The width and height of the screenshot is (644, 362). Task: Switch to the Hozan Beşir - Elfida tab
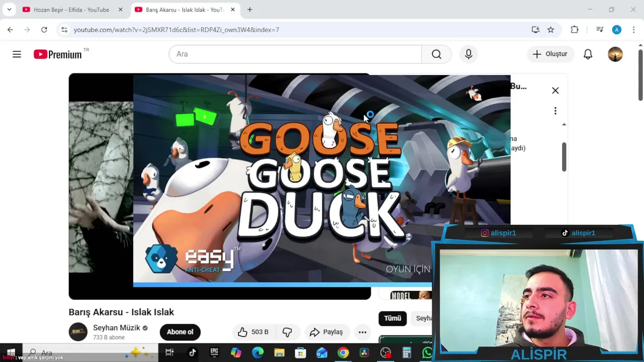pyautogui.click(x=70, y=10)
